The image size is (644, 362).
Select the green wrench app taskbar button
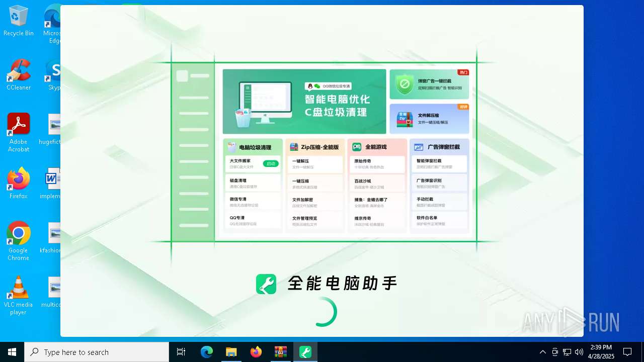[305, 352]
